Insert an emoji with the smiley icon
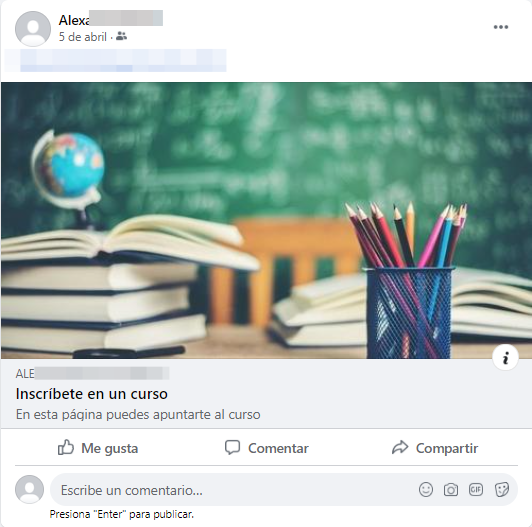Image resolution: width=532 pixels, height=527 pixels. [426, 490]
